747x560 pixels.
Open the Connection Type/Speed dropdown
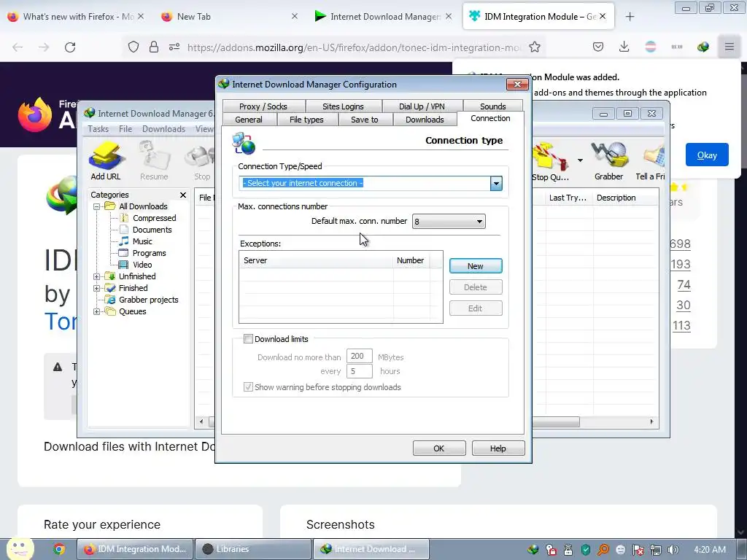[x=496, y=183]
